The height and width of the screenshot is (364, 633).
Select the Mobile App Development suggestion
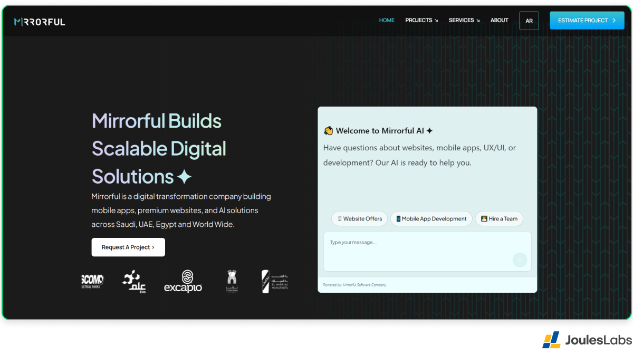pyautogui.click(x=431, y=218)
